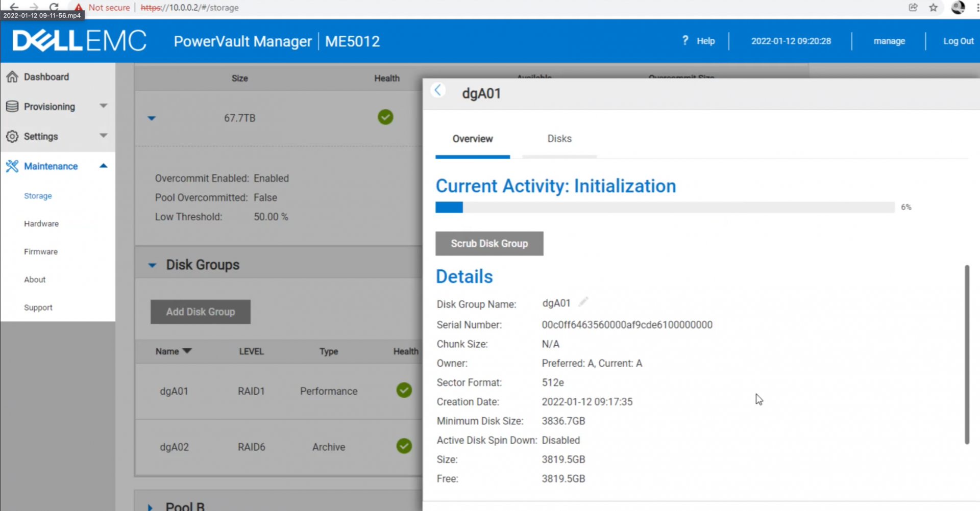Switch to the Disks tab

(559, 139)
